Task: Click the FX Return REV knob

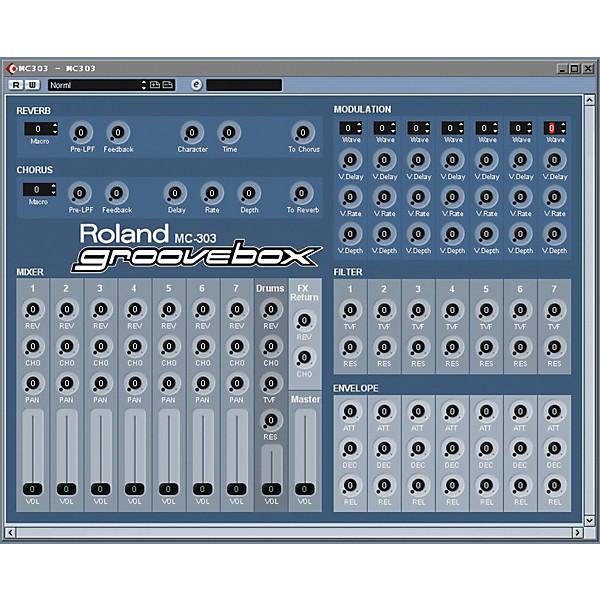Action: point(304,320)
